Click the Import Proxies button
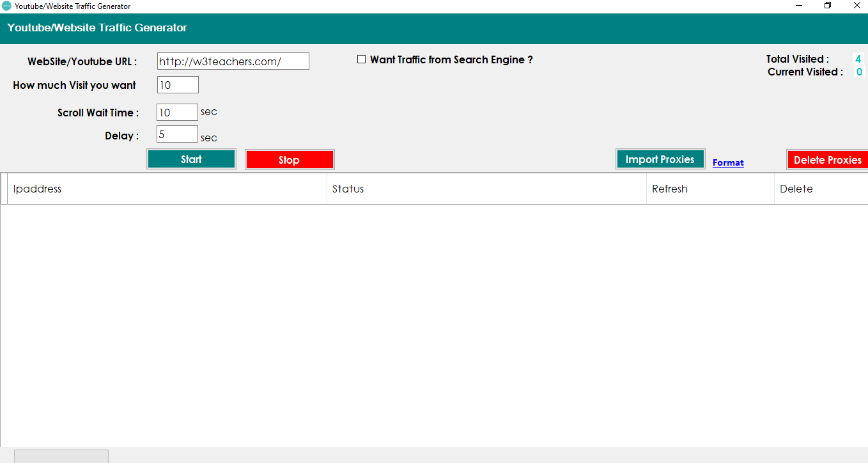The image size is (868, 463). point(660,159)
